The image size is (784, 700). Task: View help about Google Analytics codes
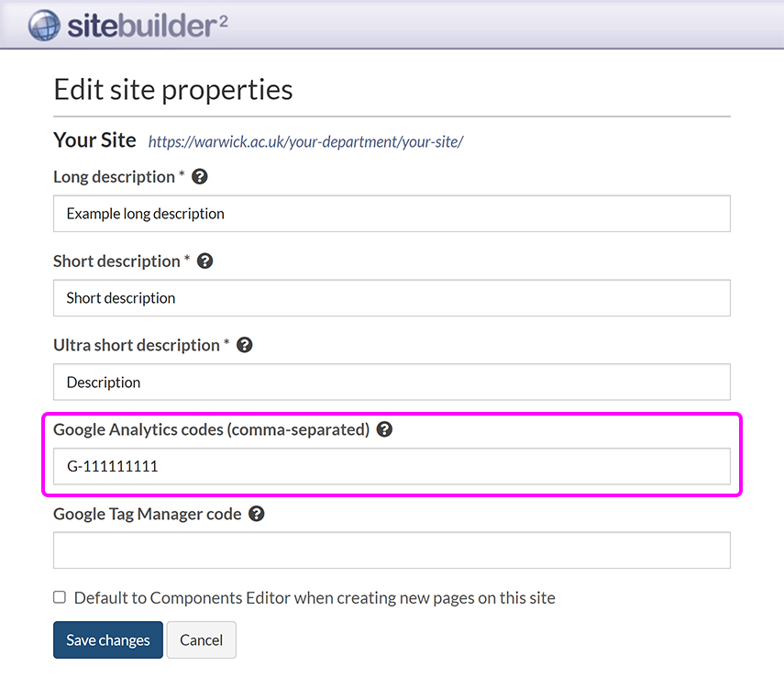[x=384, y=428]
